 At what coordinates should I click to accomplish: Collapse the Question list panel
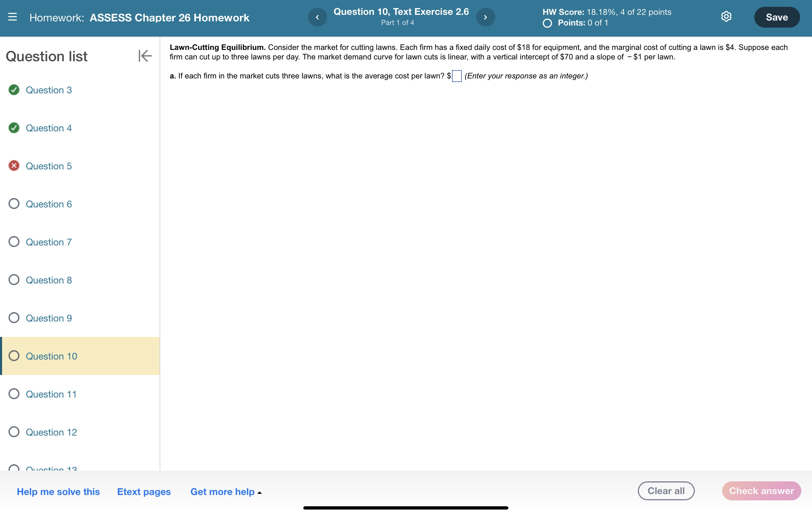coord(144,56)
